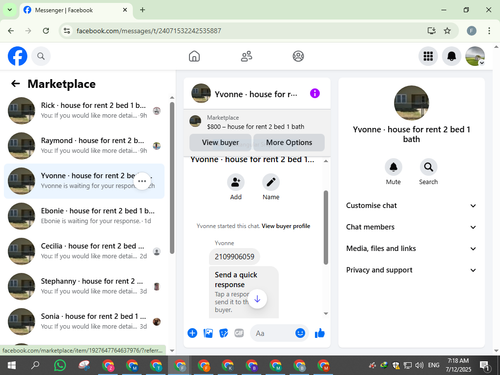The image size is (500, 375).
Task: Choose a GIF from the composer
Action: 239,333
